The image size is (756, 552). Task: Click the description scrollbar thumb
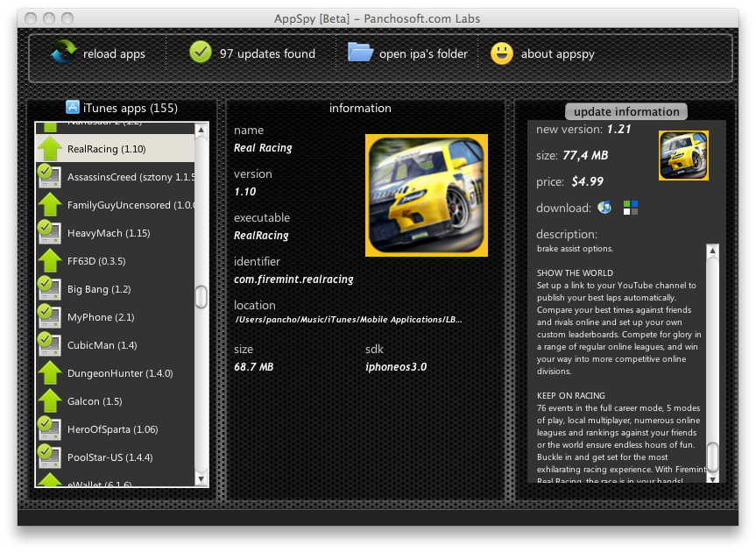pos(712,456)
